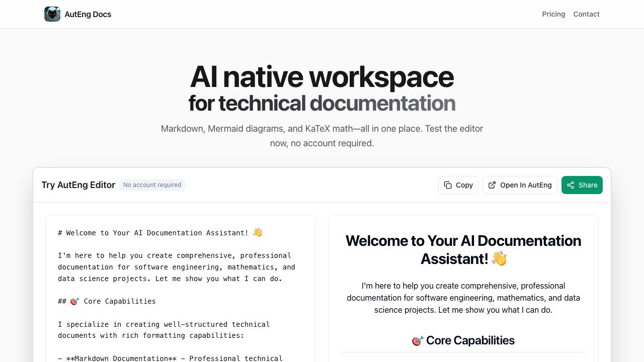
Task: Open the Contact page
Action: (x=586, y=14)
